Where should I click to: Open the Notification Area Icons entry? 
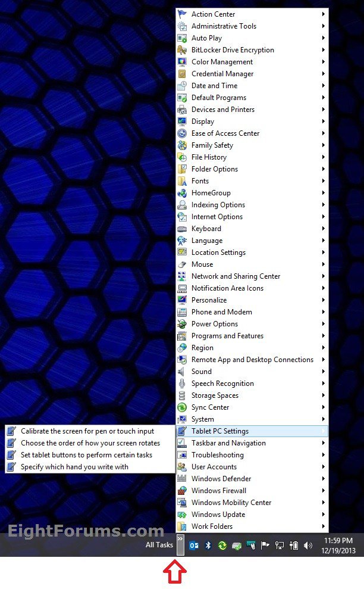click(x=252, y=288)
